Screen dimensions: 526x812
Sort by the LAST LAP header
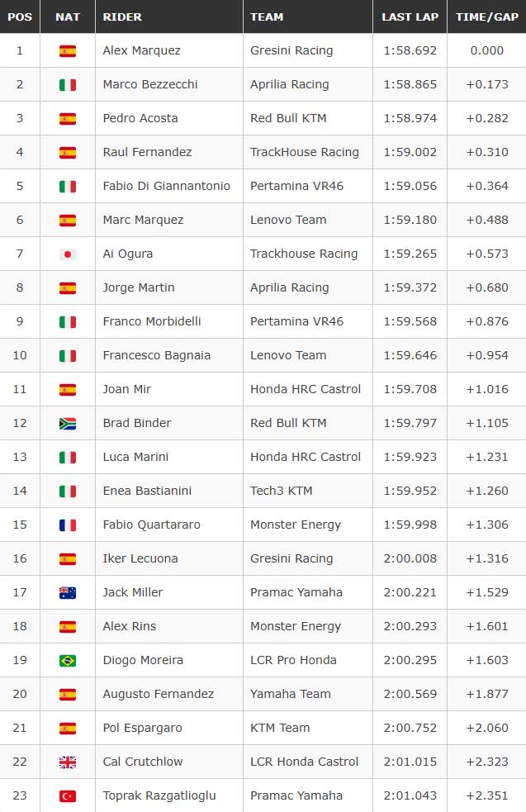(x=410, y=17)
